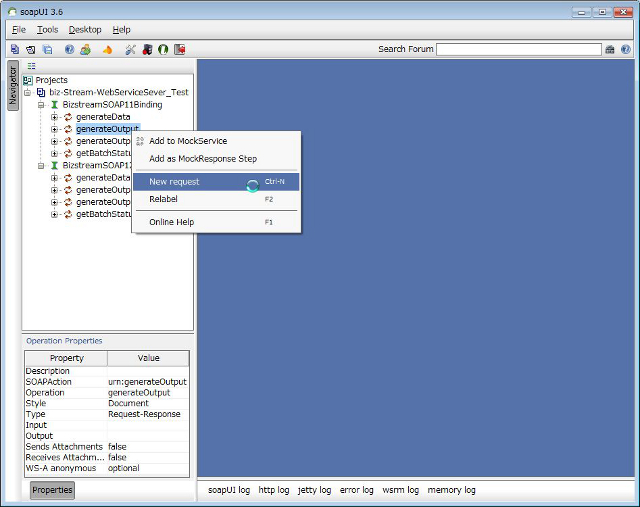The image size is (640, 507).
Task: Click the Document style value
Action: (128, 403)
